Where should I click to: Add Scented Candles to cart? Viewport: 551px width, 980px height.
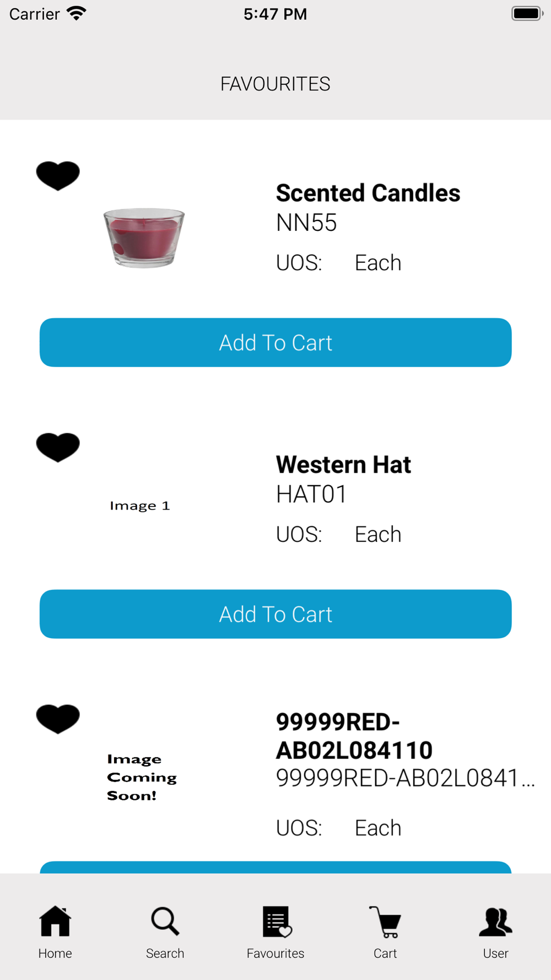pos(275,342)
